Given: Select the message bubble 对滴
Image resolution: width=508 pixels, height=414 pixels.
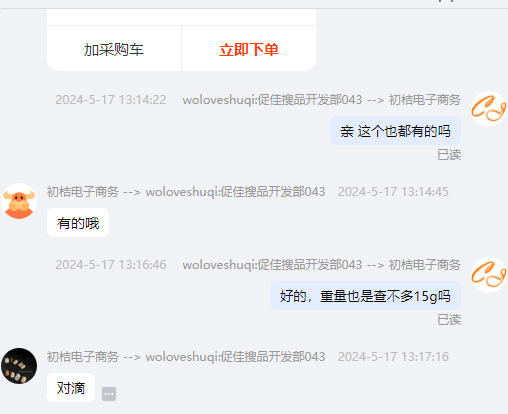Looking at the screenshot, I should pyautogui.click(x=71, y=388).
